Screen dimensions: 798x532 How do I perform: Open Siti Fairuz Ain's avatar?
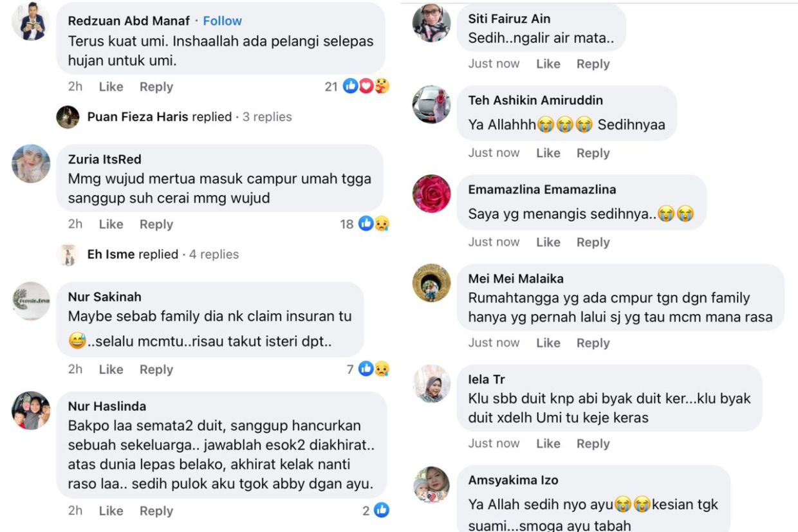(431, 23)
